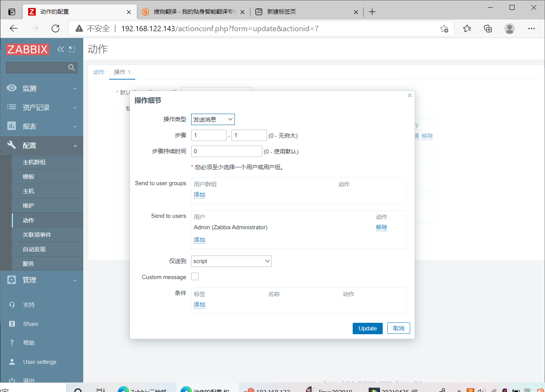Close the 操作细节 dialog with X
The image size is (545, 392).
pos(410,95)
